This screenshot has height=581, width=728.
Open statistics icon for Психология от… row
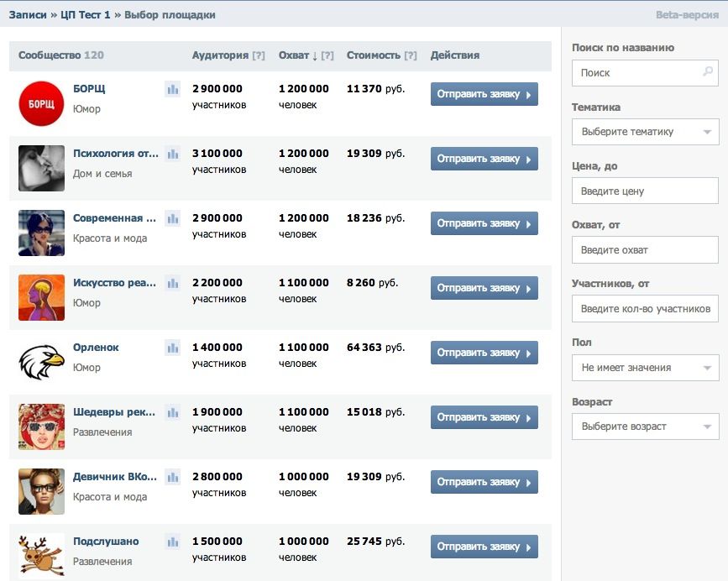(173, 154)
